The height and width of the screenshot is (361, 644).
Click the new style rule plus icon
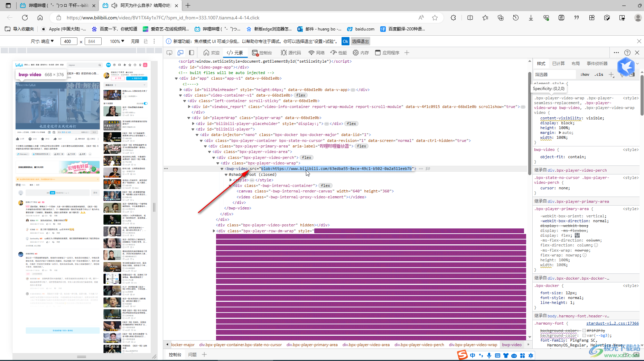[x=611, y=74]
